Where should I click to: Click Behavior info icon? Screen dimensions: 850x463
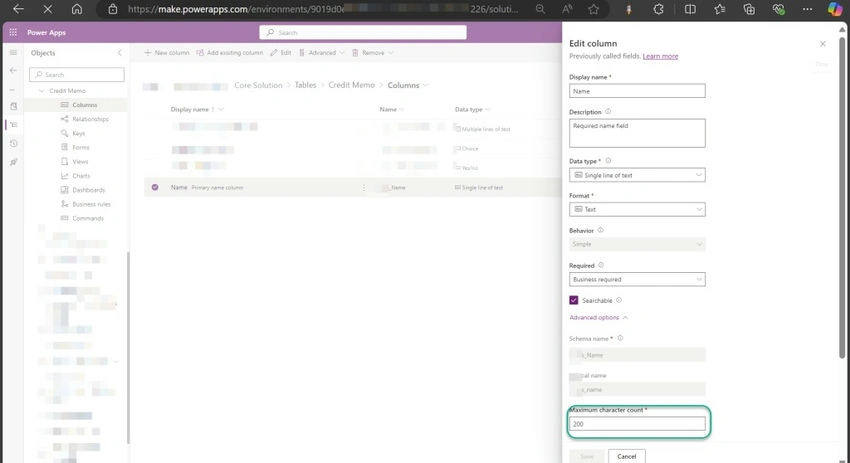click(x=600, y=230)
